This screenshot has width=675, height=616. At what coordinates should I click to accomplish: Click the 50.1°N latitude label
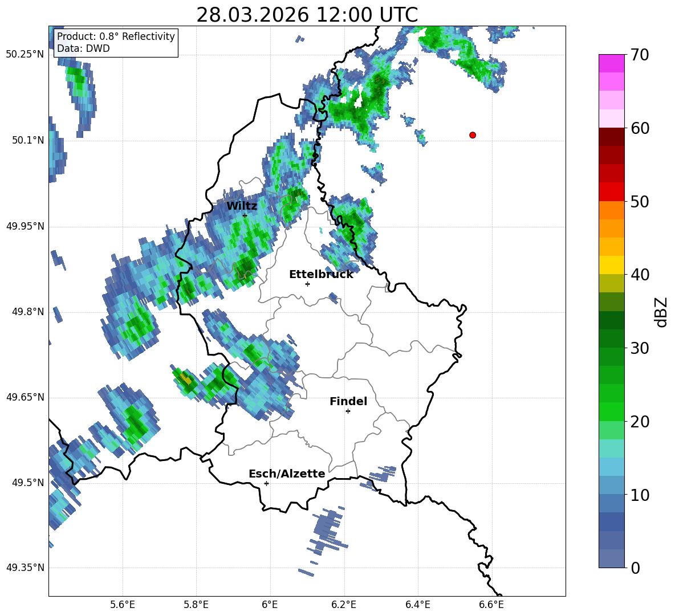28,140
